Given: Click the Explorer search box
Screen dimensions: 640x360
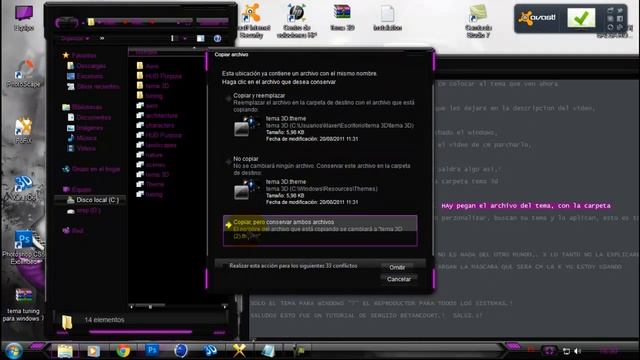Looking at the screenshot, I should click(212, 22).
